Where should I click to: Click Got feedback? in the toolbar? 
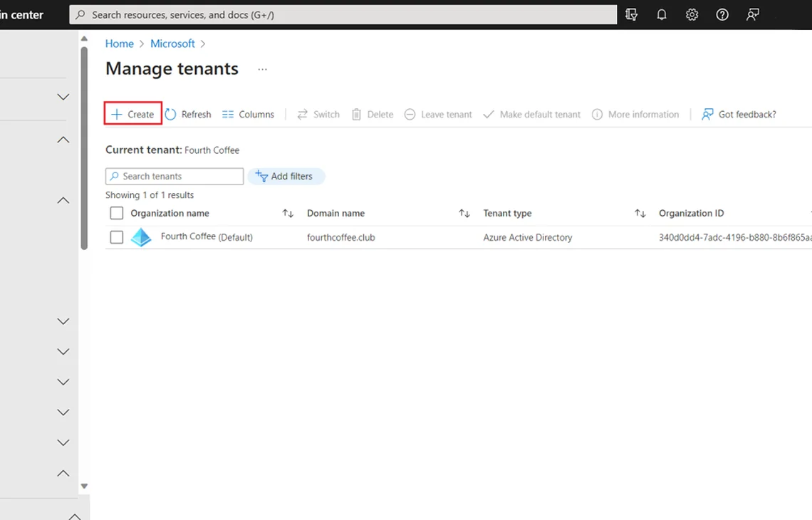pyautogui.click(x=739, y=114)
